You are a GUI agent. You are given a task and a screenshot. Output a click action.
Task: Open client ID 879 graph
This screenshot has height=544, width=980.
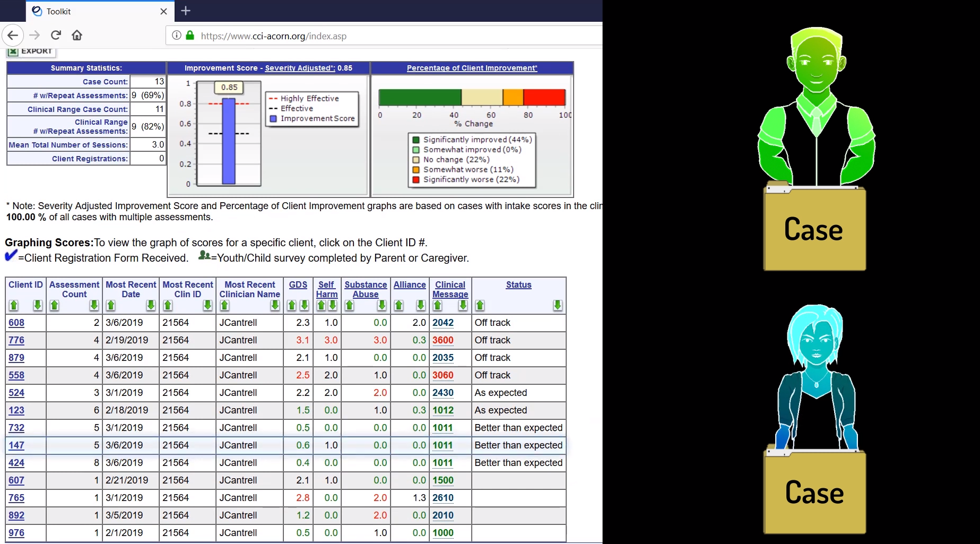coord(16,358)
